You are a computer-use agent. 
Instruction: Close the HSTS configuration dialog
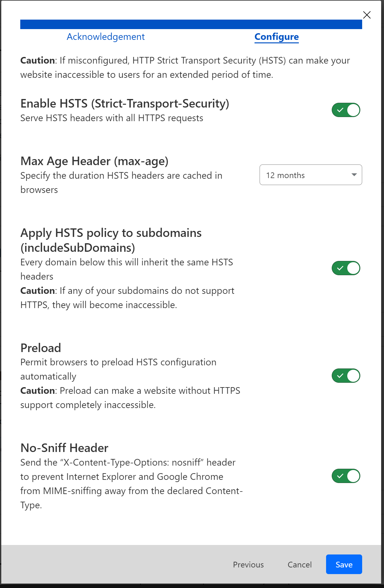coord(367,15)
